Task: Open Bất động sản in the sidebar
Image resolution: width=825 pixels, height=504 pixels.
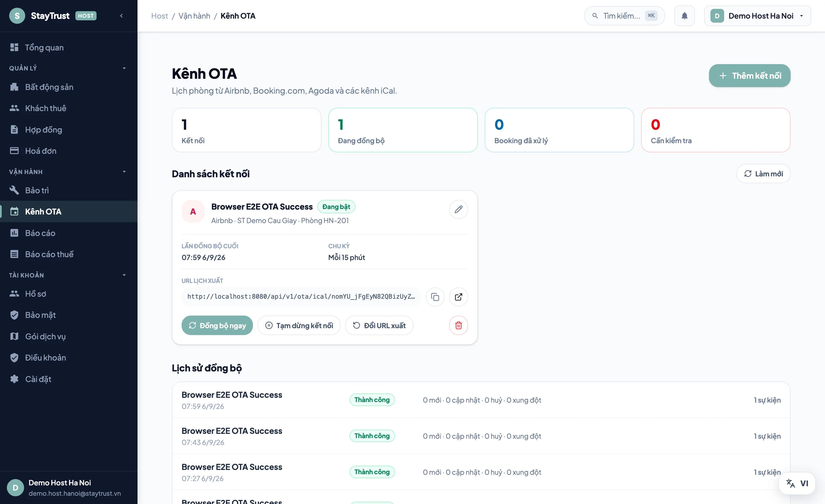Action: [x=69, y=87]
